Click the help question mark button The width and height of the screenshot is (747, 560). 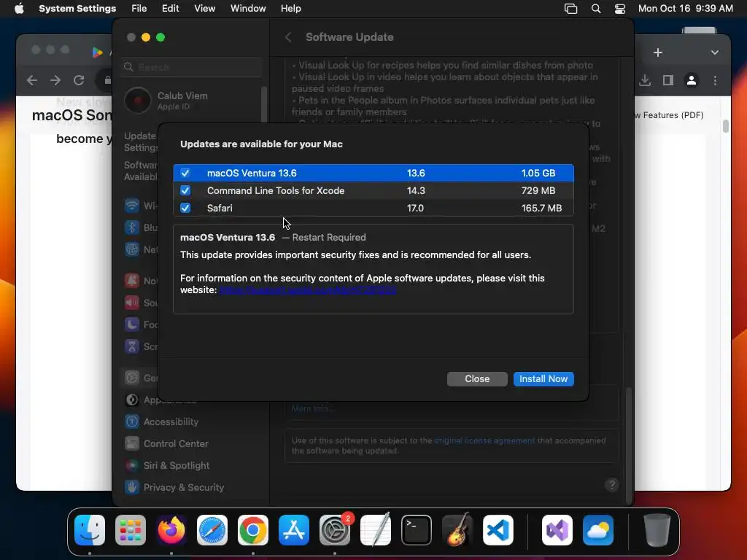[612, 485]
